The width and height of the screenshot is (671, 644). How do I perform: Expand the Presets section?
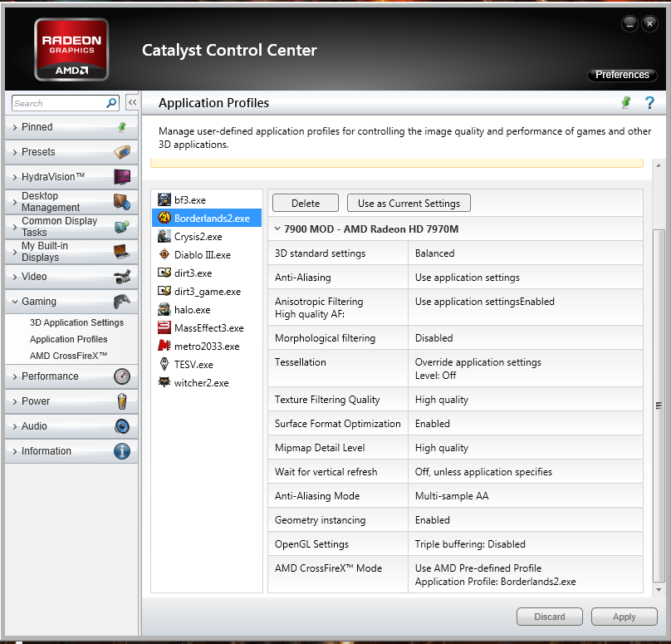(x=15, y=152)
